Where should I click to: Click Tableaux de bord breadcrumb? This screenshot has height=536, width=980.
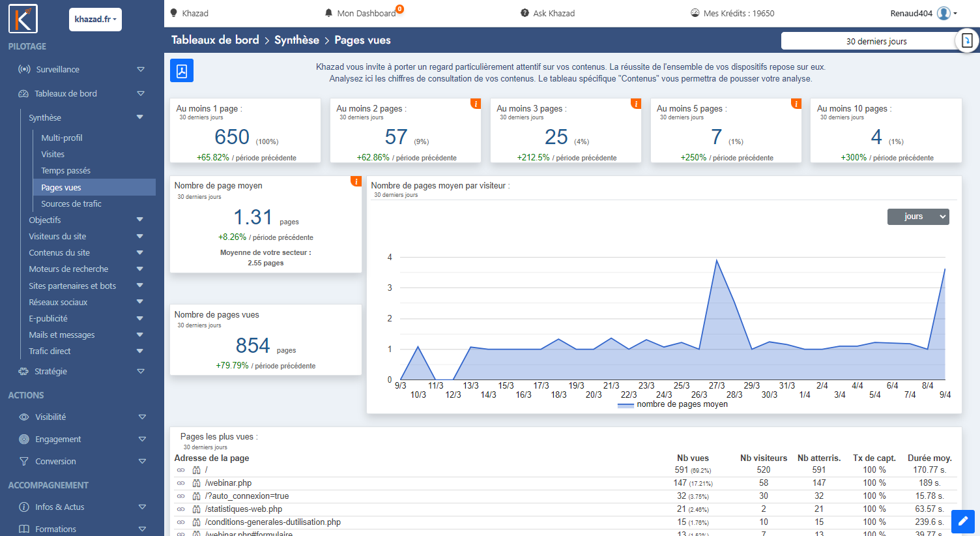(x=215, y=40)
